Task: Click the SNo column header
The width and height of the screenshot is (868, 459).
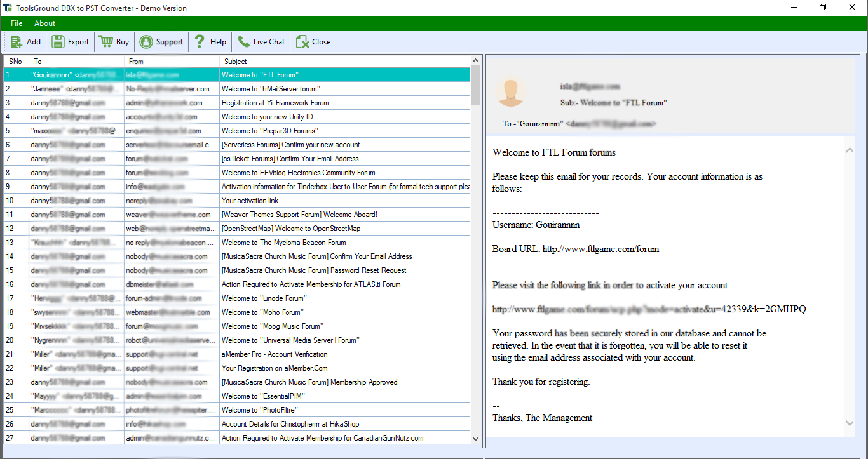Action: pyautogui.click(x=15, y=62)
